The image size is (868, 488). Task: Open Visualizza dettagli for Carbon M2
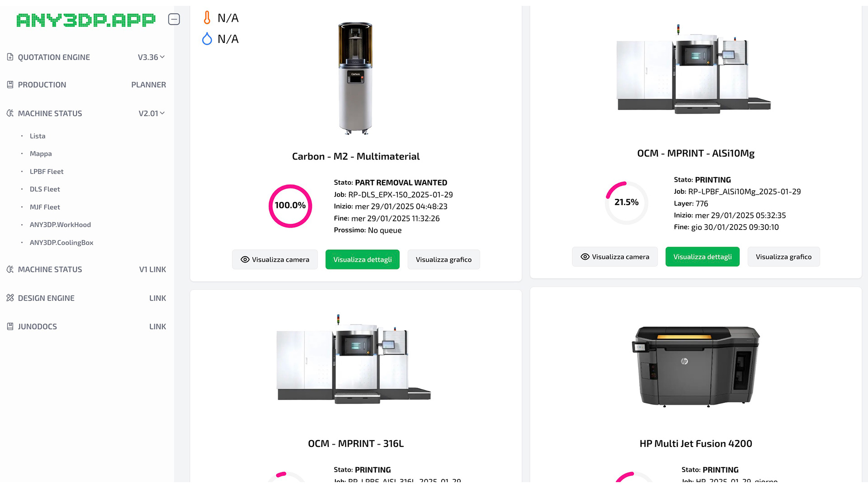[363, 259]
